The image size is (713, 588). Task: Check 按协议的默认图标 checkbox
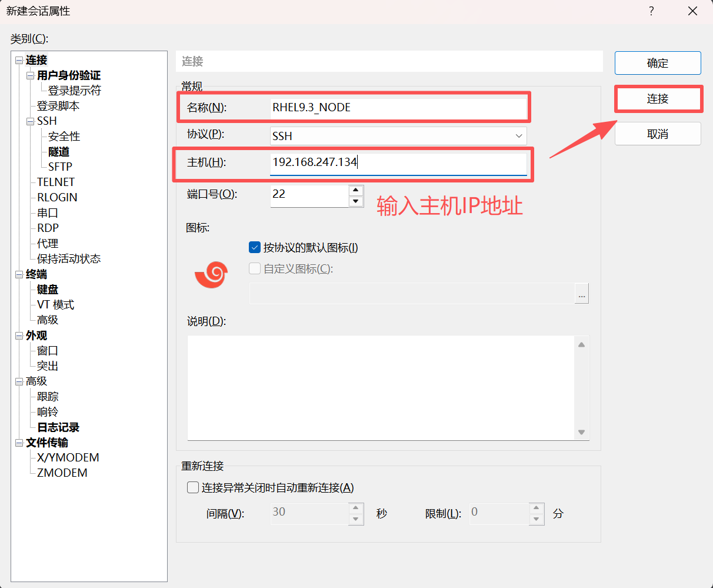(x=255, y=248)
